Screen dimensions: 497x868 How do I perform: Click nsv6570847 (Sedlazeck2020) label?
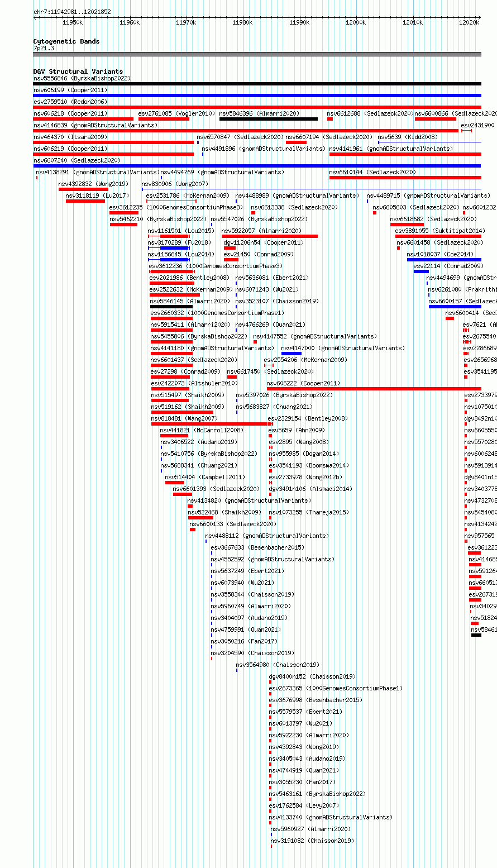click(240, 137)
